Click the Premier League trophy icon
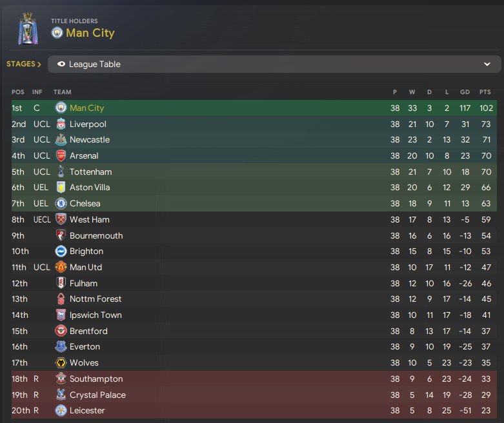 [28, 28]
